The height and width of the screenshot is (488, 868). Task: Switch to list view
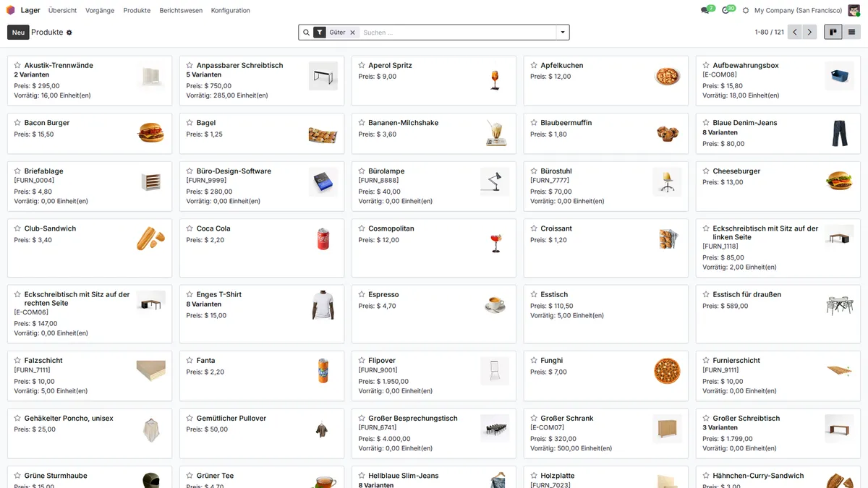tap(852, 32)
